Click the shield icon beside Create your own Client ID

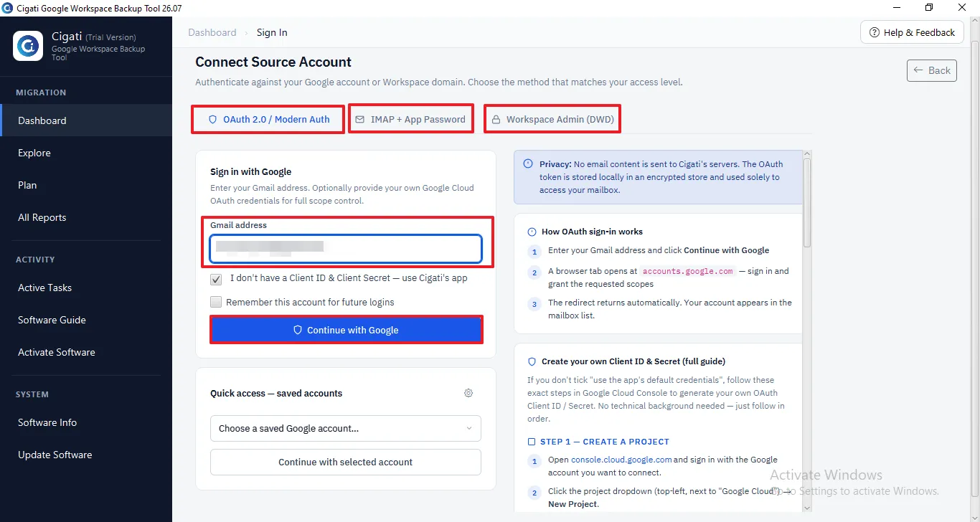pyautogui.click(x=532, y=361)
